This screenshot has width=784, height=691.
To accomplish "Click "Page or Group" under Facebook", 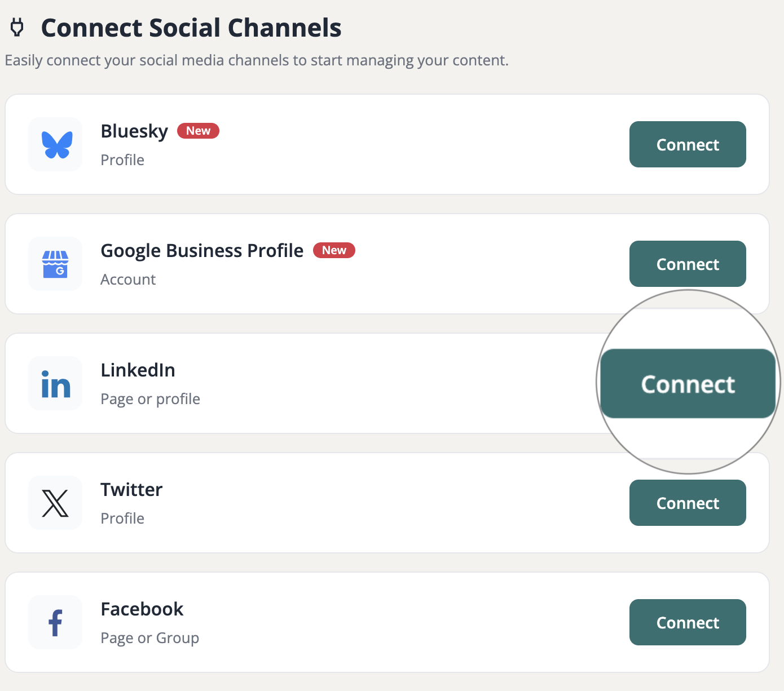I will (149, 637).
